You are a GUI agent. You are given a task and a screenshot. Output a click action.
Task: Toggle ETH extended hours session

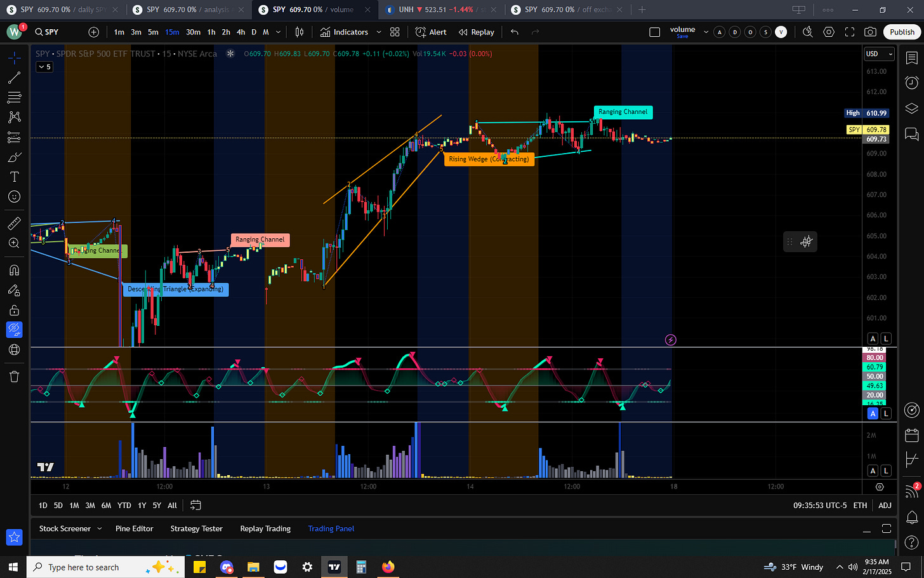(860, 506)
